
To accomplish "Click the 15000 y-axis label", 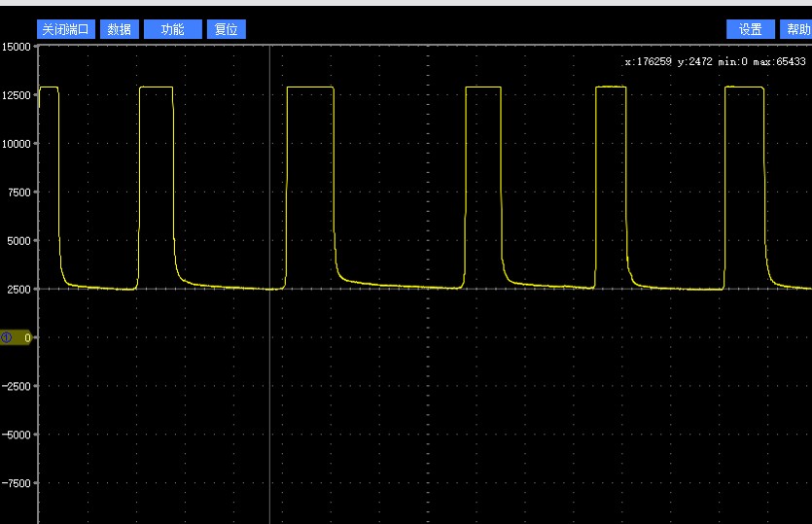I will tap(17, 47).
